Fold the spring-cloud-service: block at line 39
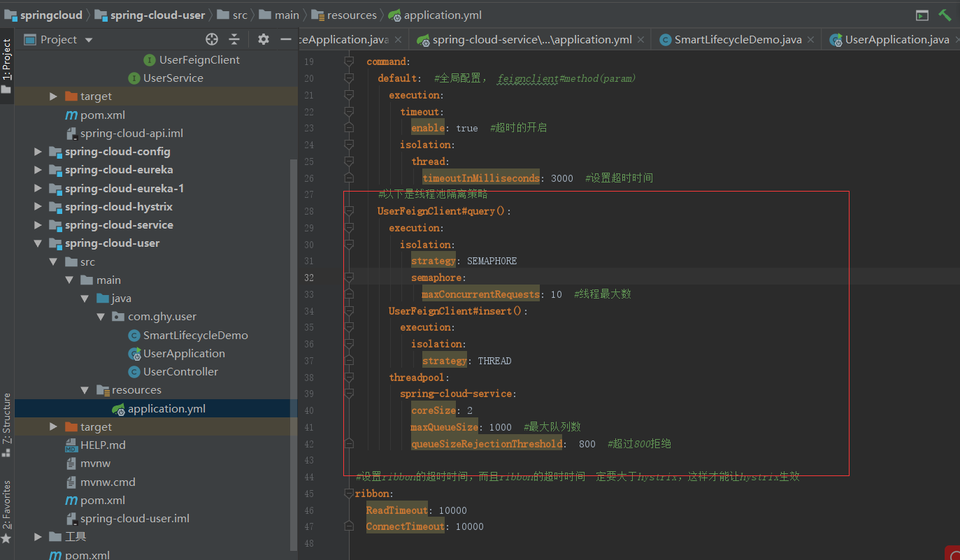Image resolution: width=960 pixels, height=560 pixels. [x=349, y=394]
